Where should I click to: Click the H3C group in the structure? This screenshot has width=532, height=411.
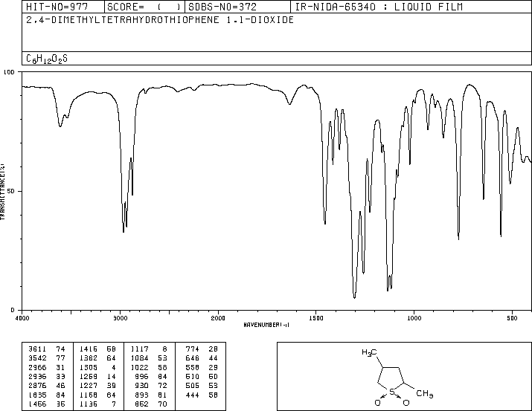point(369,353)
